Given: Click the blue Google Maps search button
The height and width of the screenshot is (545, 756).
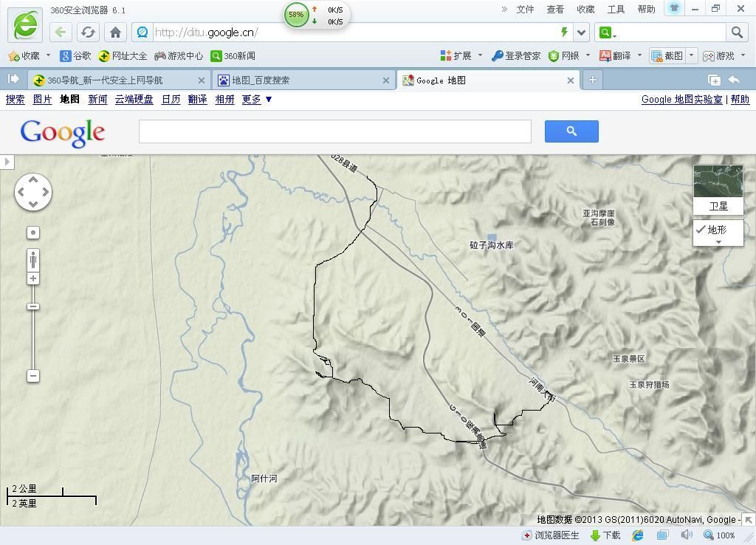Looking at the screenshot, I should 571,131.
